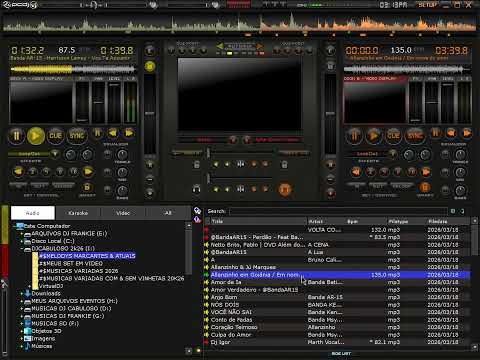The height and width of the screenshot is (360, 480).
Task: Switch to the Video tab
Action: 123,213
